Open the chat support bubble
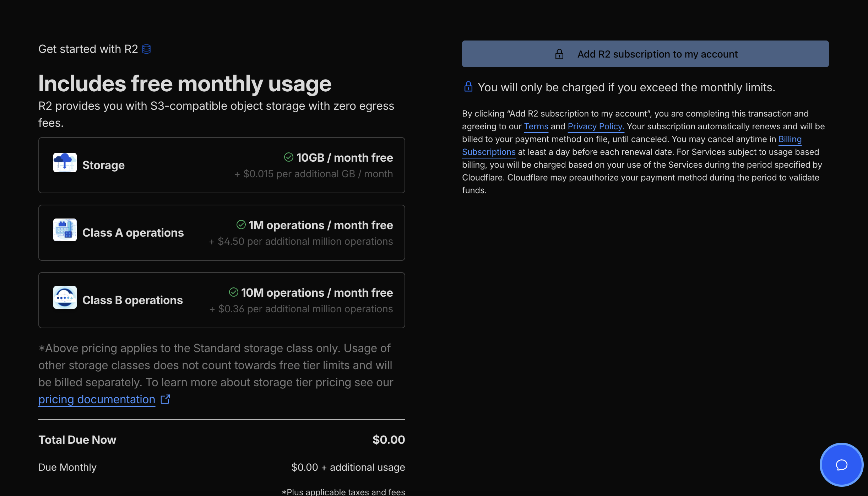The width and height of the screenshot is (868, 496). (841, 464)
